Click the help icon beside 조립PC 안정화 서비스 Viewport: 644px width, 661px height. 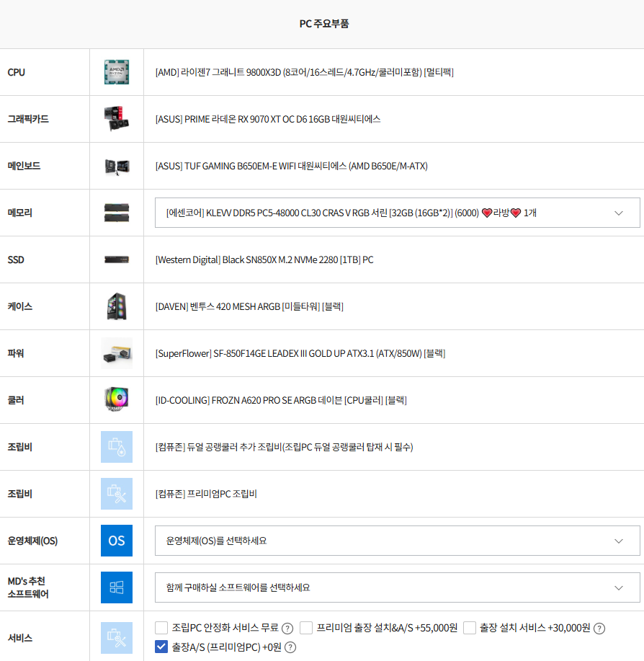coord(287,628)
